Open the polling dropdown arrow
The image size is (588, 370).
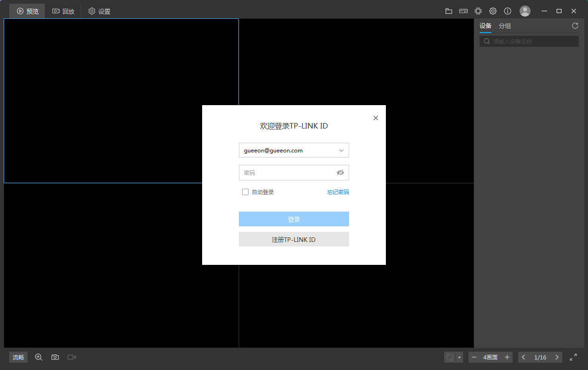point(459,357)
